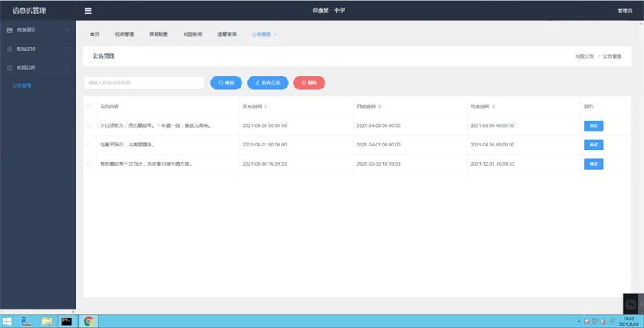Screen dimensions: 644x328
Task: Click the 信息机管理 logo title
Action: [29, 10]
